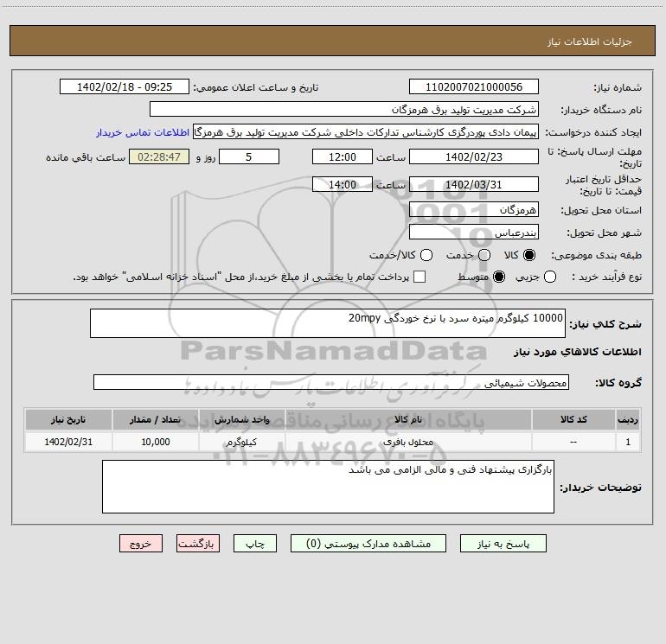Click the اطلاعات کالاهای مورد نیاز heading
Screen dimensions: 666x644
(577, 352)
